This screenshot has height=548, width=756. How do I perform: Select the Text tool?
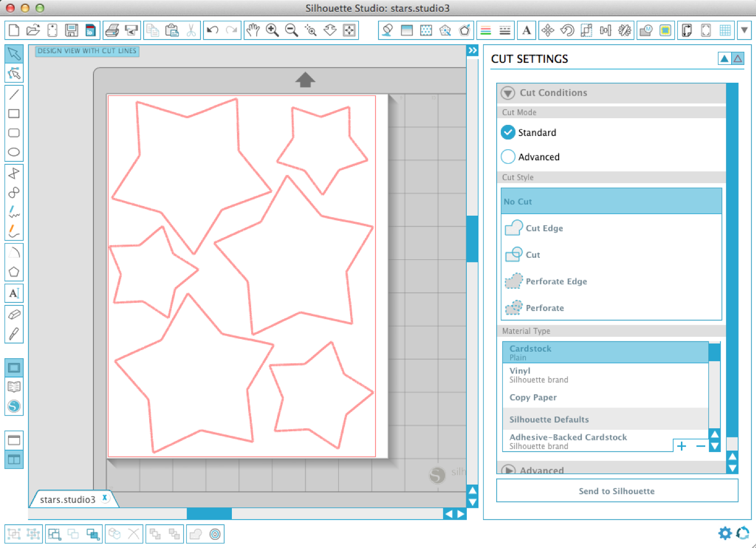click(14, 293)
